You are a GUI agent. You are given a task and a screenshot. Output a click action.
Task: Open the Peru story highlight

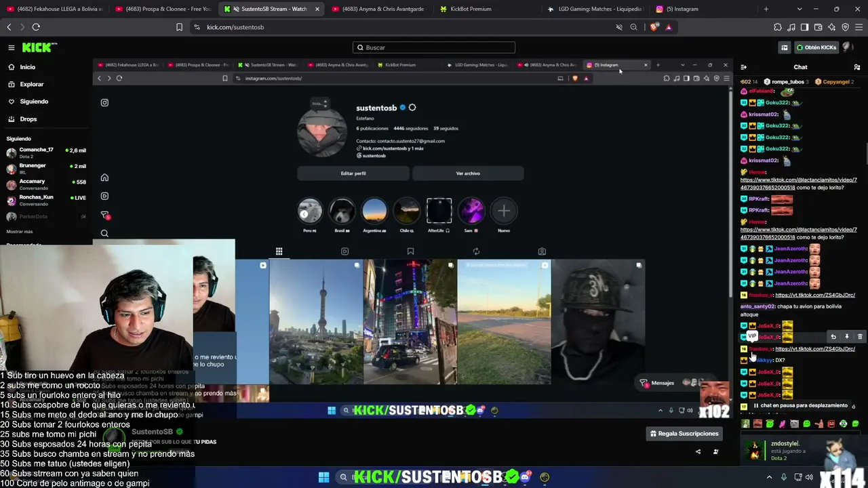[x=310, y=211]
